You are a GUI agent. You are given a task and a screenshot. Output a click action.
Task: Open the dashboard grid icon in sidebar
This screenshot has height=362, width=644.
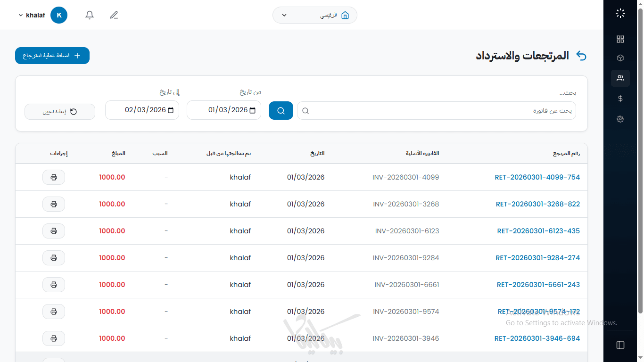tap(620, 39)
